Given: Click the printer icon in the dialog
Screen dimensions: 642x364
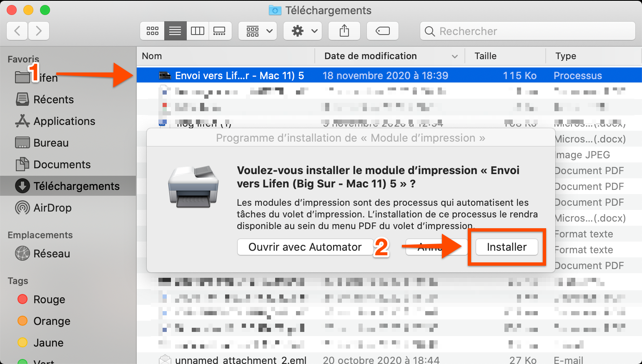Looking at the screenshot, I should click(193, 187).
